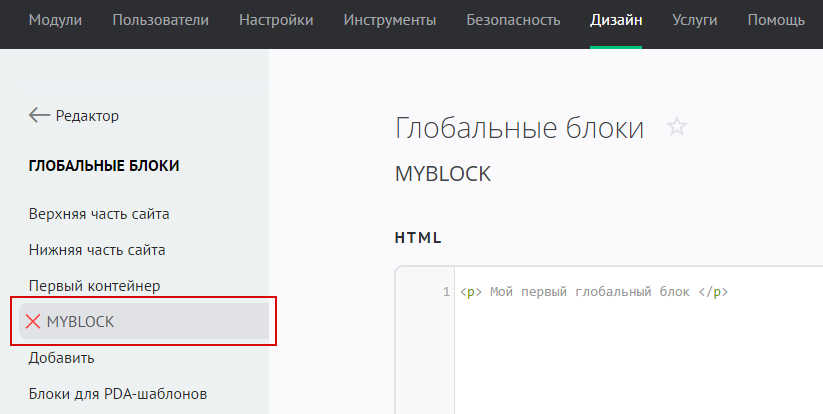Open the Пользователи menu
Screen dimensions: 823x414
click(x=160, y=20)
